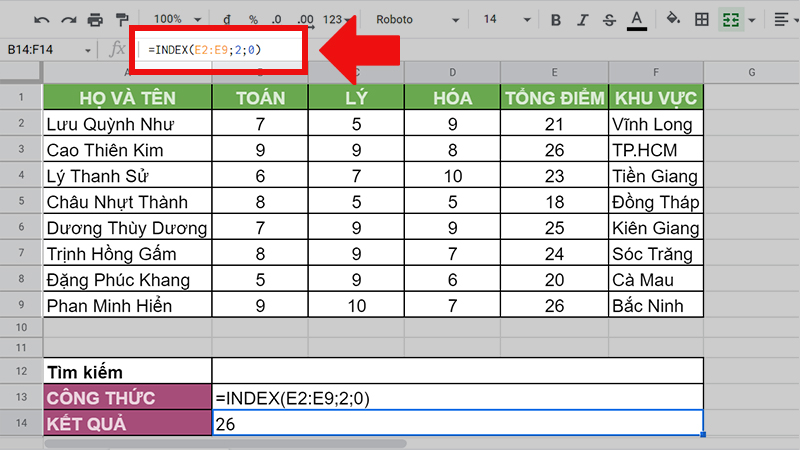The height and width of the screenshot is (450, 800).
Task: Format as currency with đ symbol
Action: point(227,19)
